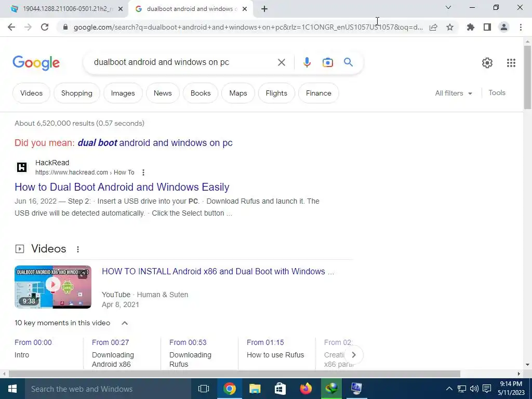This screenshot has height=399, width=532.
Task: Open Task View on taskbar
Action: (x=204, y=389)
